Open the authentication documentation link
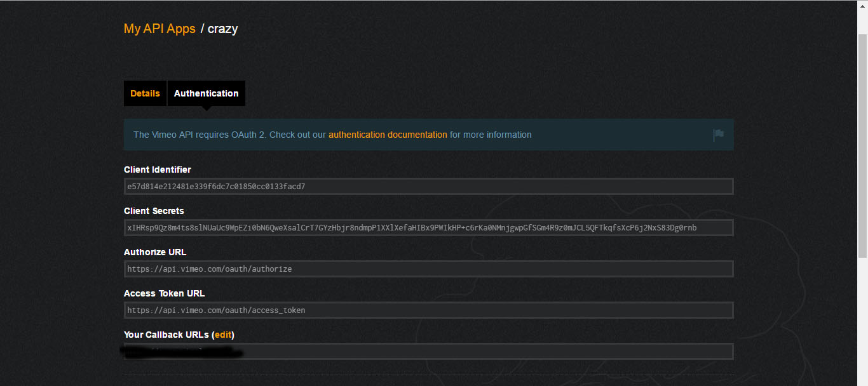This screenshot has height=386, width=868. coord(388,135)
